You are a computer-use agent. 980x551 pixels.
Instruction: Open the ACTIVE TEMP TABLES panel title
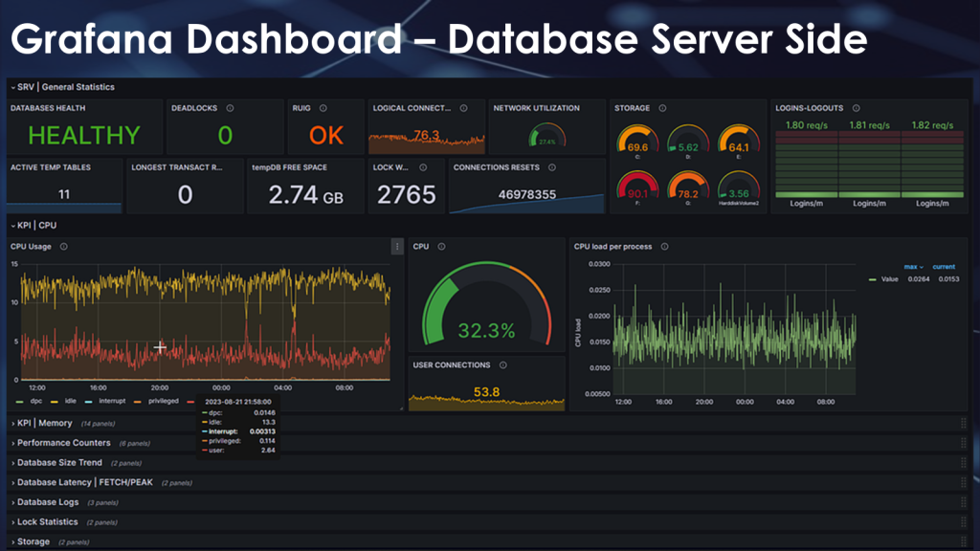click(x=51, y=167)
